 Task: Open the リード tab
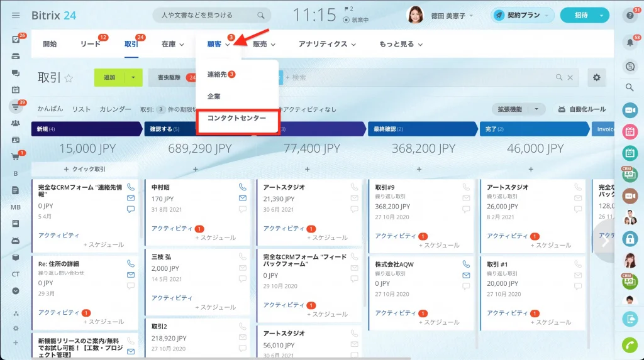[x=91, y=44]
